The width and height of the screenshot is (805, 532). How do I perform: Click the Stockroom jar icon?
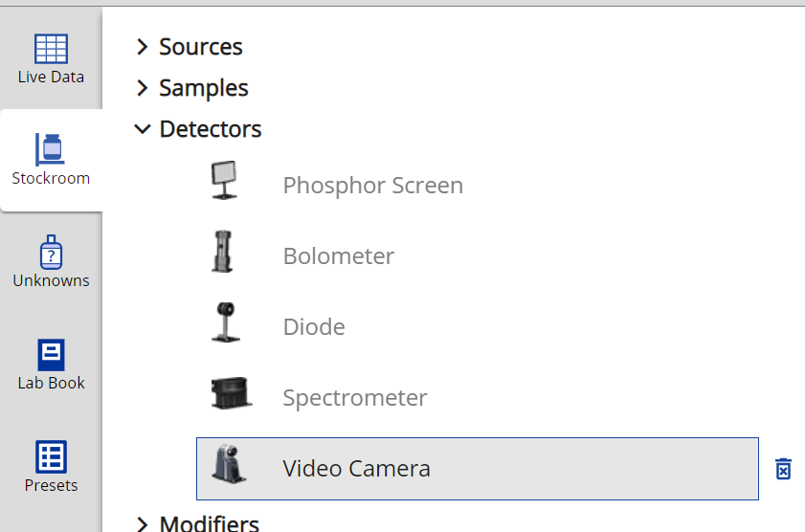[51, 150]
